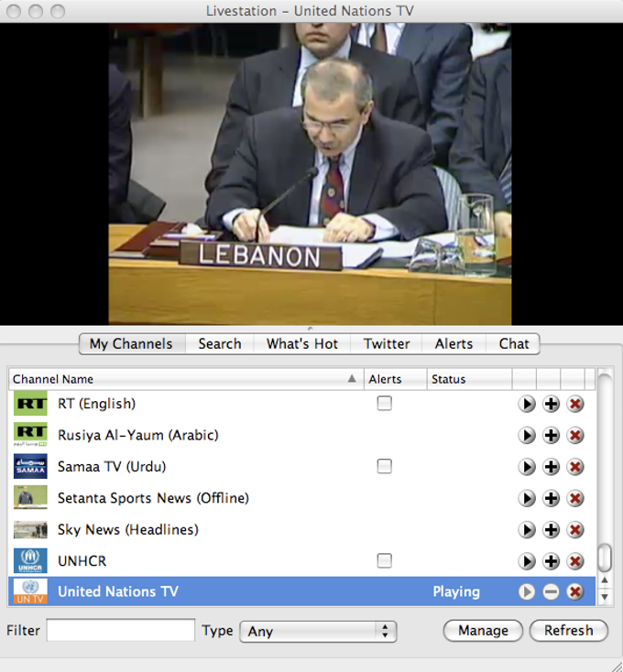The height and width of the screenshot is (672, 623).
Task: Open the Chat tab
Action: click(x=513, y=343)
